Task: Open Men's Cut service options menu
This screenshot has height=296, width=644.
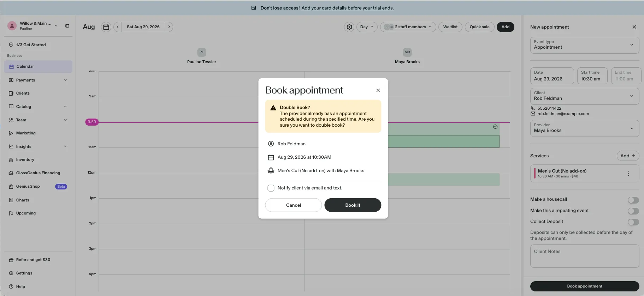Action: [x=628, y=173]
